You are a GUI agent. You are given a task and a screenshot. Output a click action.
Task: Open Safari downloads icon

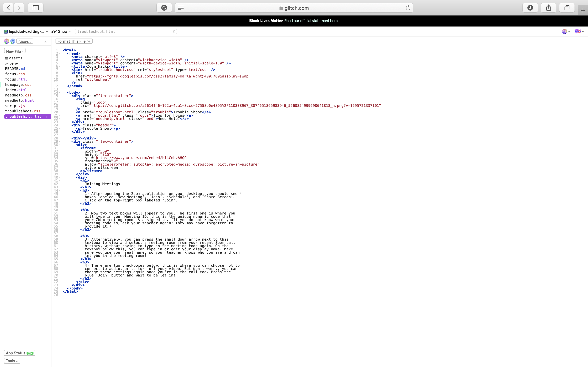(530, 8)
